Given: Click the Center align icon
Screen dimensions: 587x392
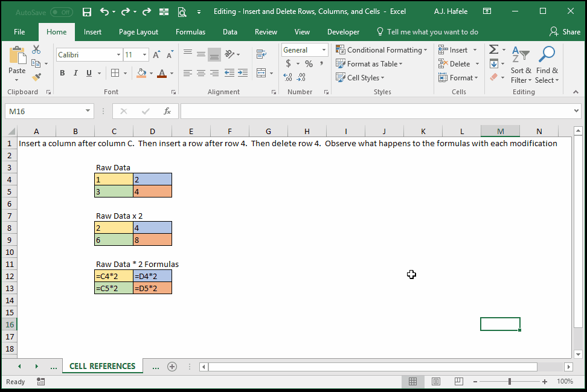Looking at the screenshot, I should tap(201, 73).
